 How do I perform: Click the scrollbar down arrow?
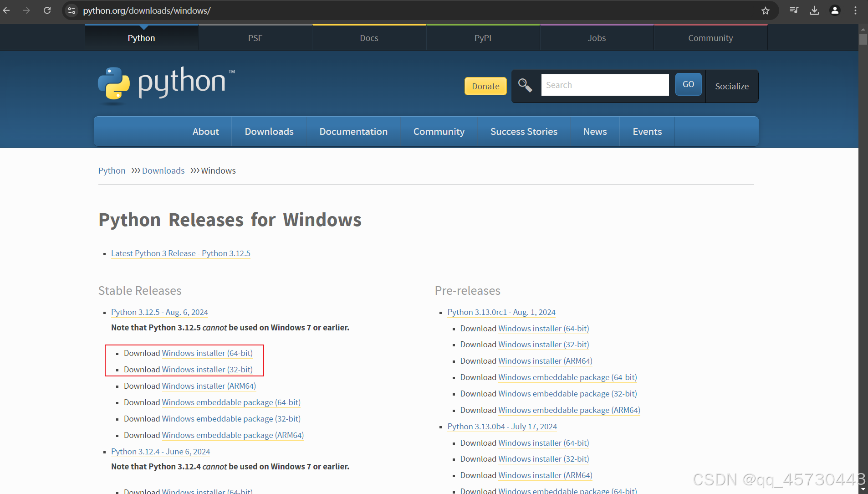(863, 489)
